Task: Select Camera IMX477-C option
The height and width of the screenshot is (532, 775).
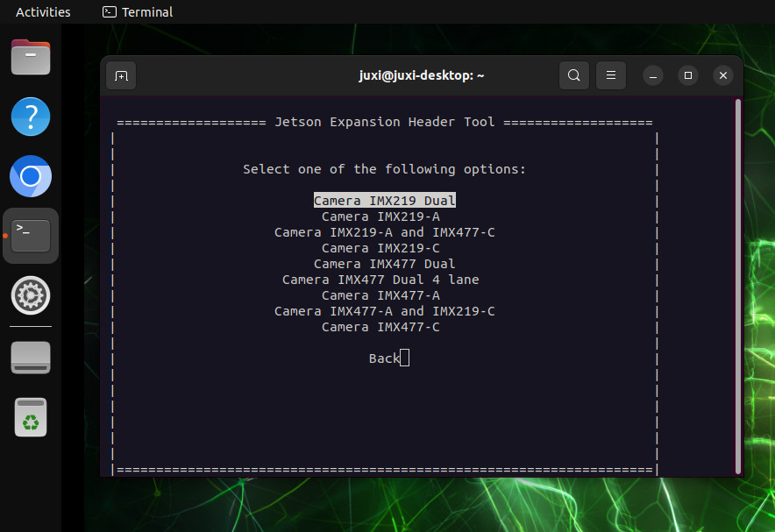Action: [380, 327]
